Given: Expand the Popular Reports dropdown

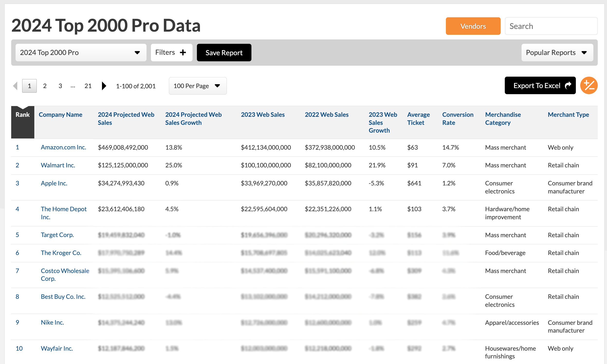Looking at the screenshot, I should click(557, 53).
